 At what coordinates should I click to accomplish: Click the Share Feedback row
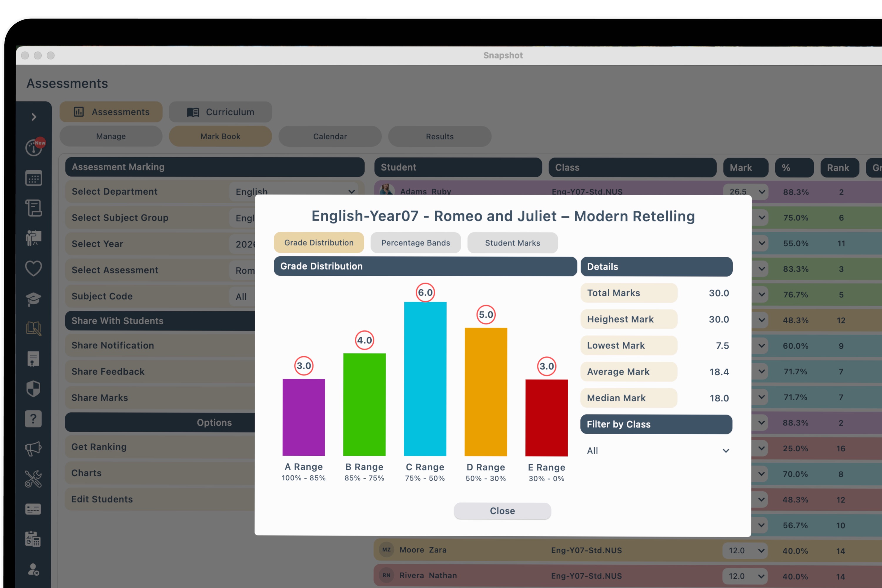pyautogui.click(x=160, y=372)
